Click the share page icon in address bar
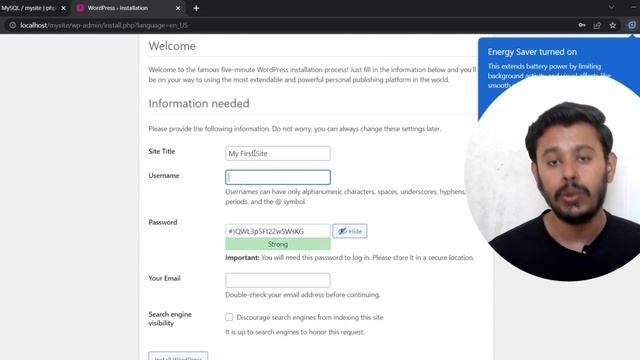This screenshot has height=360, width=640. 597,25
